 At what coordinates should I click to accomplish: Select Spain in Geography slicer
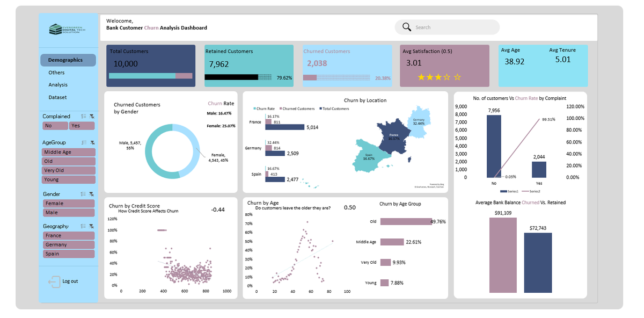tap(69, 254)
